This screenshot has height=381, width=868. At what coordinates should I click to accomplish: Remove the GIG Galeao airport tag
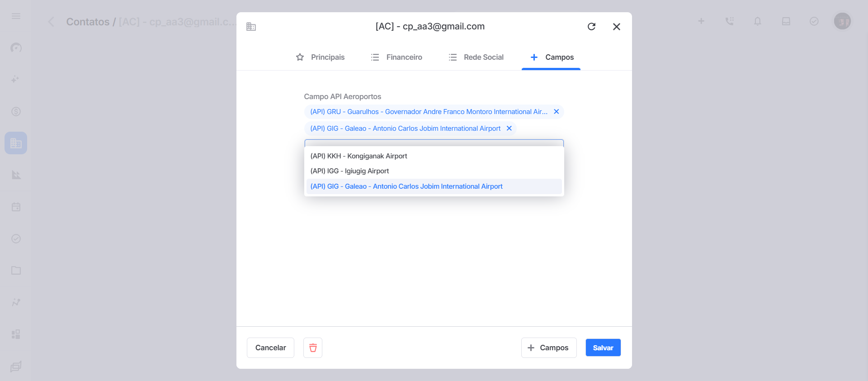point(509,129)
